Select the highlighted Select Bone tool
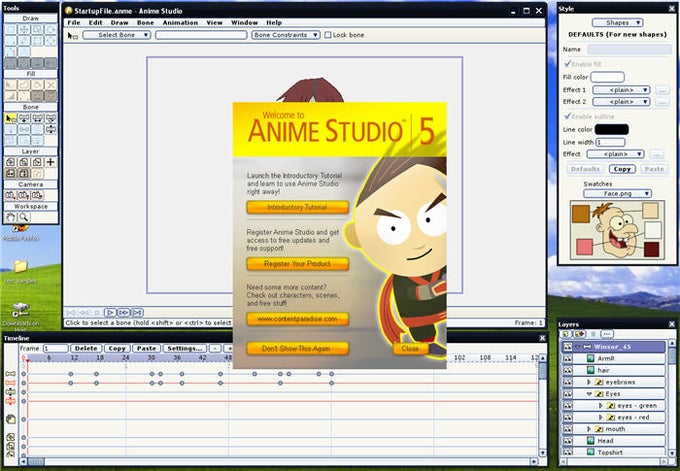 [10, 118]
